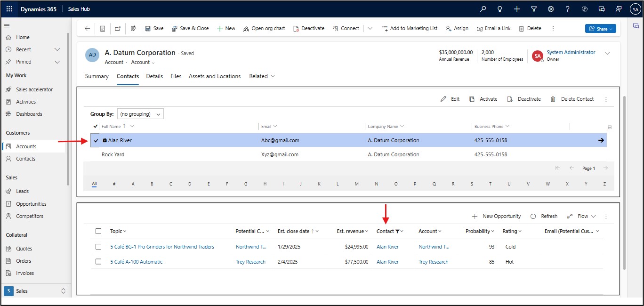
Task: Filter contacts by letter M
Action: 356,184
